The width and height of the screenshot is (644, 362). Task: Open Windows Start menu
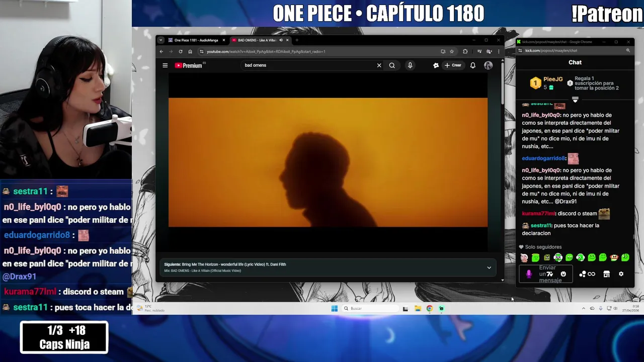pyautogui.click(x=334, y=309)
